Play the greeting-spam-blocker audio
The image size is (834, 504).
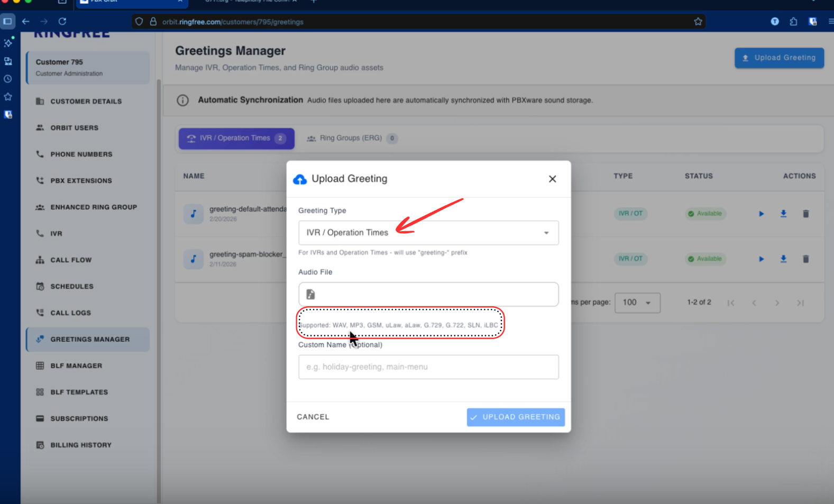[x=761, y=259]
